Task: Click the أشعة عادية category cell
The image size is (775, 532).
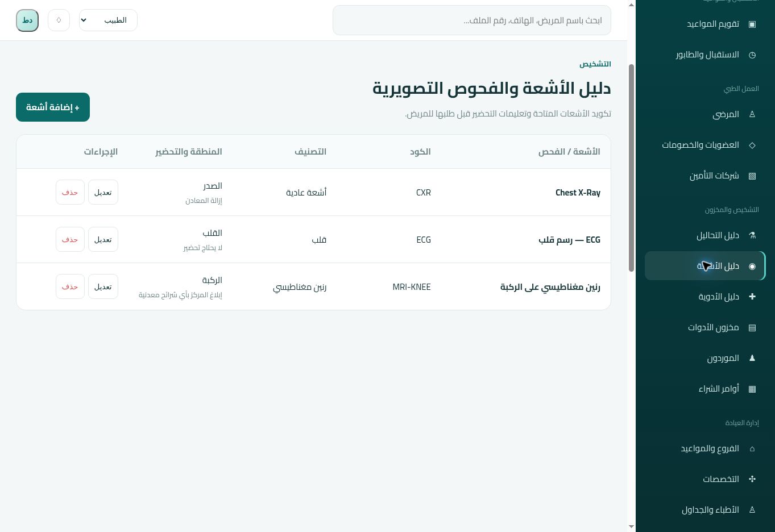Action: [306, 193]
